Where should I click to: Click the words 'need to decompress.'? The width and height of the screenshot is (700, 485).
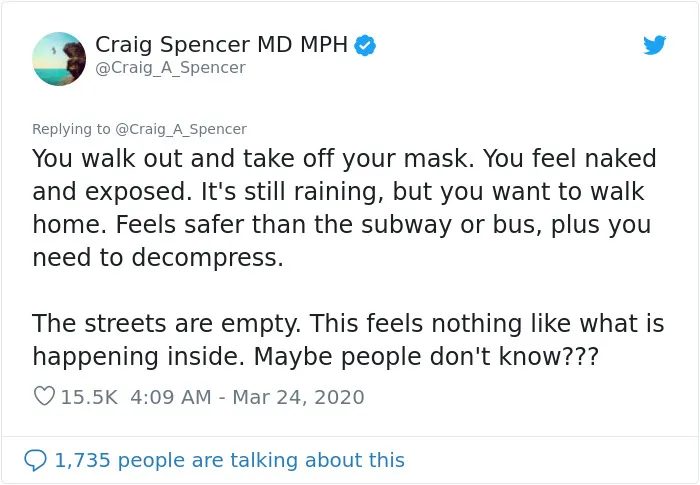tap(158, 258)
